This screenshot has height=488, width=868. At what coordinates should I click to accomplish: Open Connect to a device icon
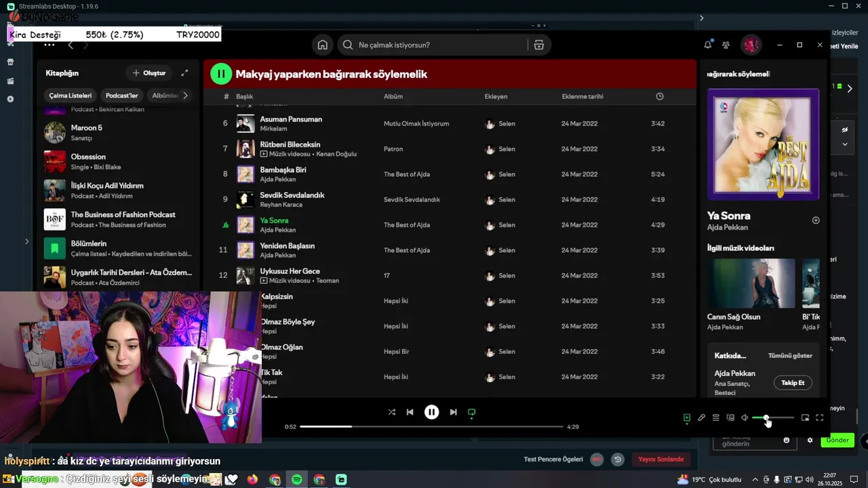pyautogui.click(x=730, y=418)
